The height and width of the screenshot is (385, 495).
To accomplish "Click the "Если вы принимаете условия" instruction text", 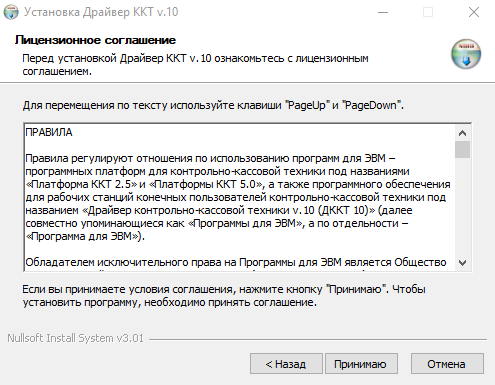I will tap(224, 296).
